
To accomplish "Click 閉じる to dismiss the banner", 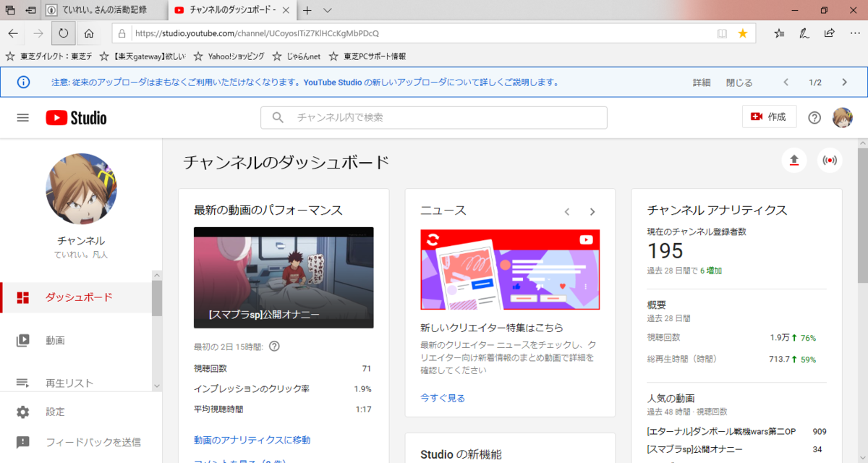I will click(739, 82).
